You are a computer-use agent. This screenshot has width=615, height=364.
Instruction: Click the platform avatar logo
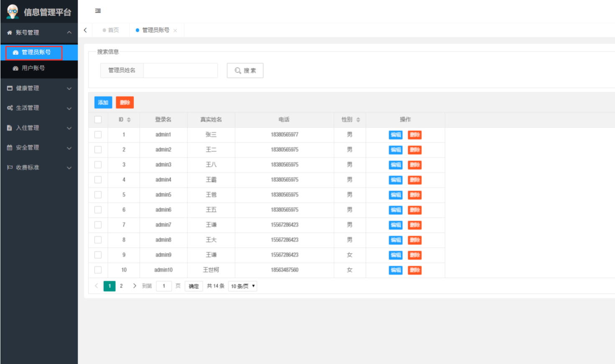pyautogui.click(x=13, y=12)
